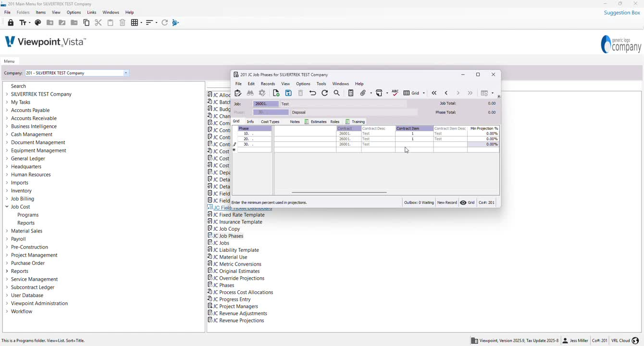Click the blue globe icon in main toolbar
Screen dimensions: 644x346
click(x=175, y=23)
